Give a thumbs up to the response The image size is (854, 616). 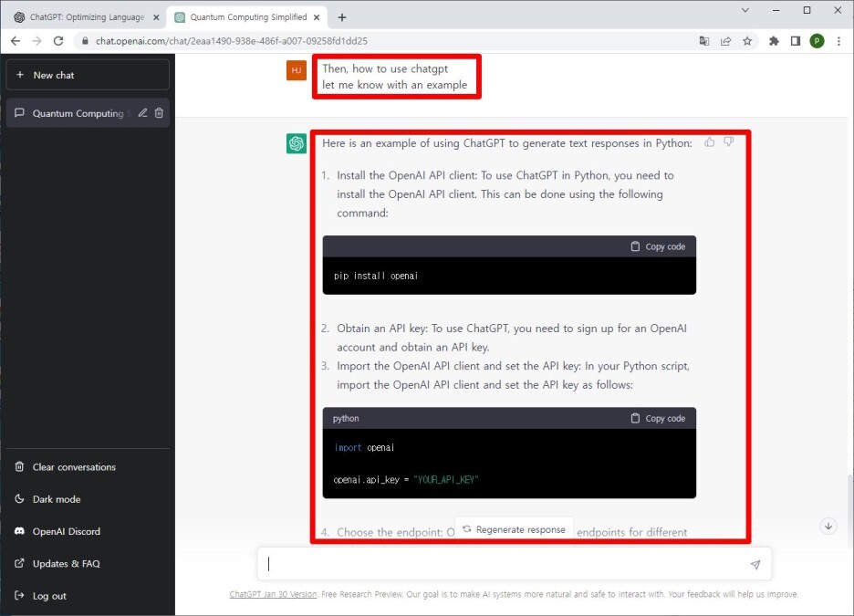709,142
